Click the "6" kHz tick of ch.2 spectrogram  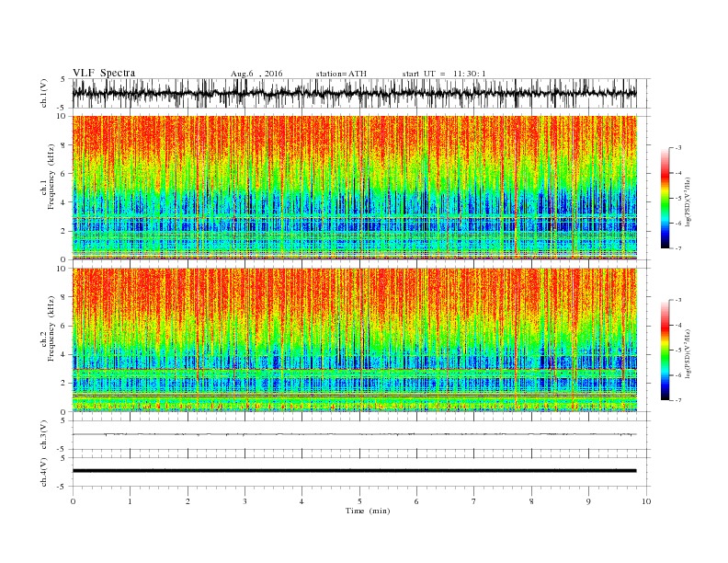(64, 326)
